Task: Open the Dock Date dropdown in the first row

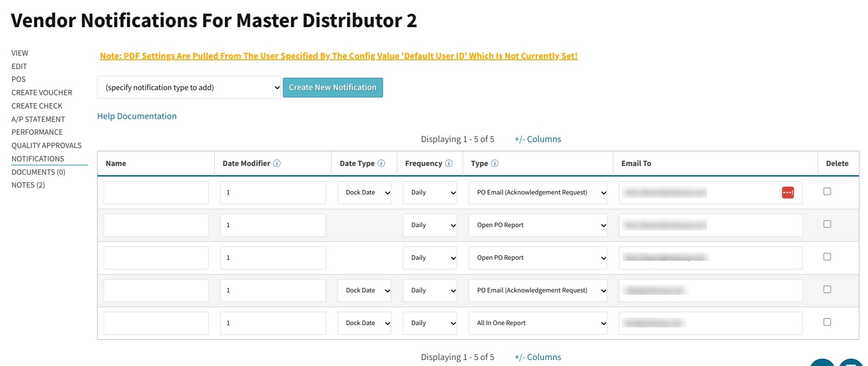Action: (x=364, y=193)
